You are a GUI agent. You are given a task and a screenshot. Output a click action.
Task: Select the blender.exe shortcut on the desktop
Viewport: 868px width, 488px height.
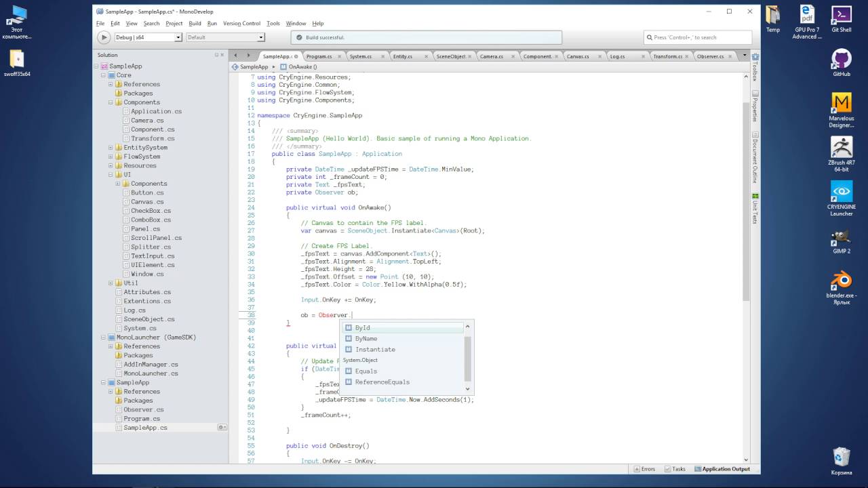click(842, 288)
